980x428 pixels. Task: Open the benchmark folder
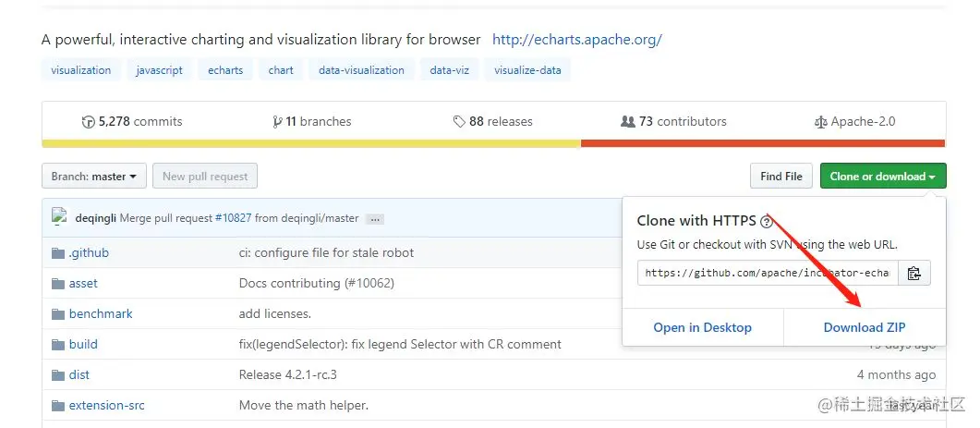[x=101, y=313]
